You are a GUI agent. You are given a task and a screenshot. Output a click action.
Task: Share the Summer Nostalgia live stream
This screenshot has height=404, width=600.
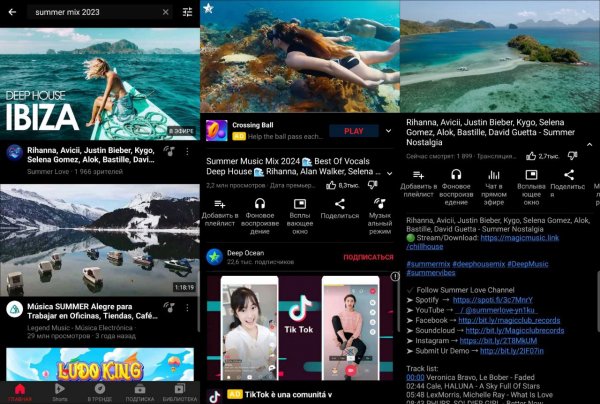tap(568, 184)
